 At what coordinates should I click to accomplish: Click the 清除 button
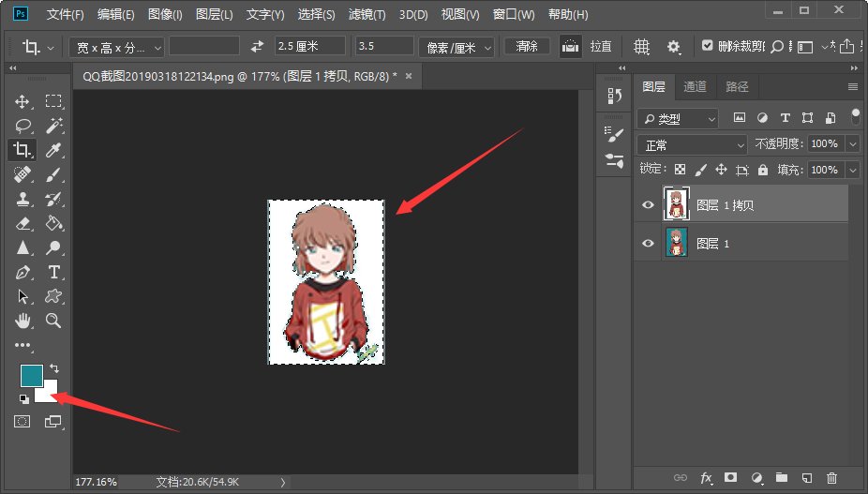[x=527, y=47]
